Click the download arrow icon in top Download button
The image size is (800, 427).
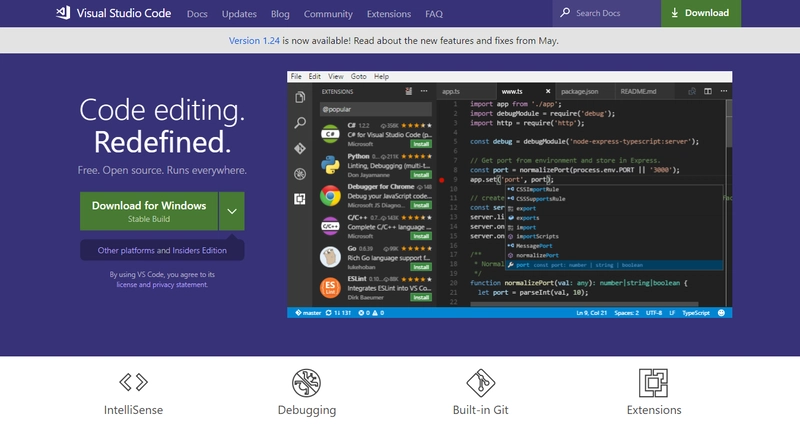click(675, 13)
